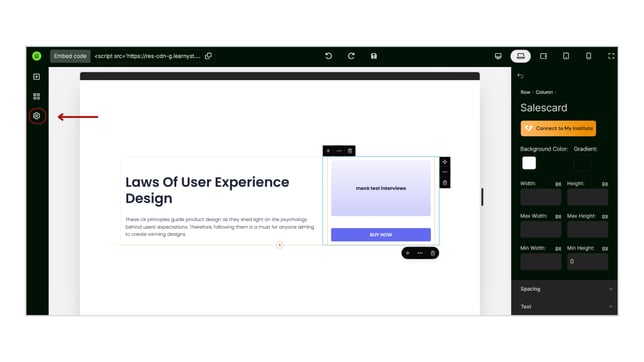Select the UX principles description paragraph
Screen dimensions: 644x362
220,227
